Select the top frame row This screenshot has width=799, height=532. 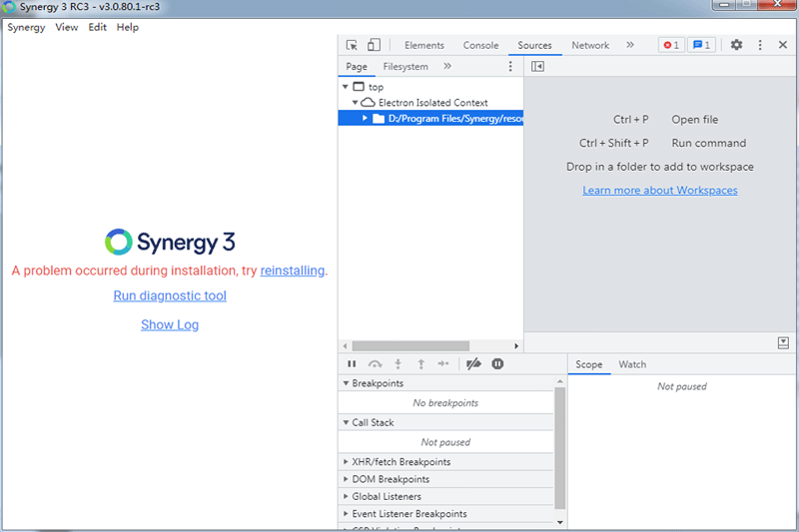click(430, 87)
